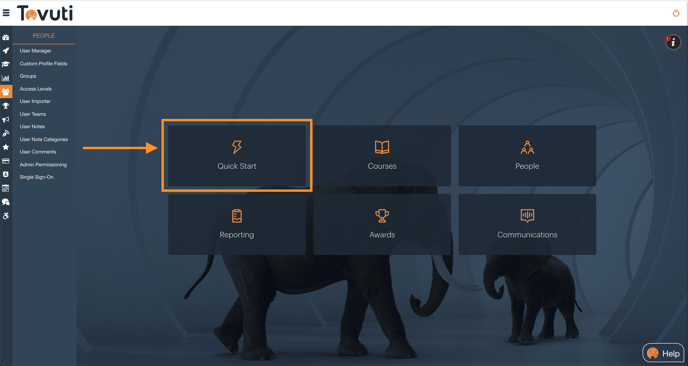Open the Quick Start tile
The height and width of the screenshot is (366, 688).
click(x=237, y=156)
